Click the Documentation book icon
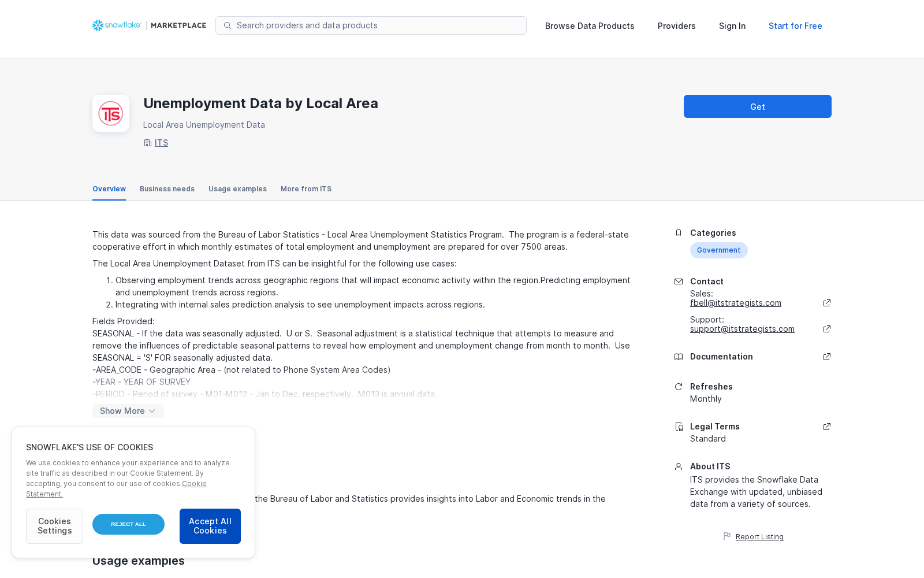This screenshot has height=578, width=924. click(x=679, y=357)
